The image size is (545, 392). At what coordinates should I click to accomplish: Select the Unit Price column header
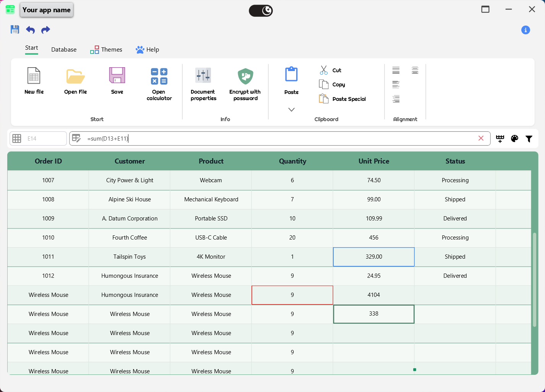coord(374,161)
